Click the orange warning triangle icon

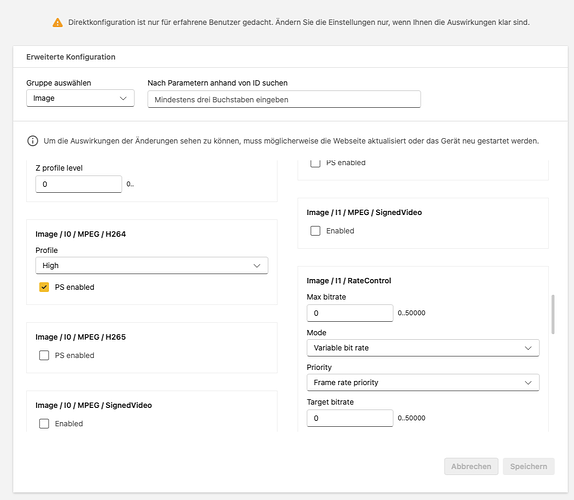(x=57, y=23)
